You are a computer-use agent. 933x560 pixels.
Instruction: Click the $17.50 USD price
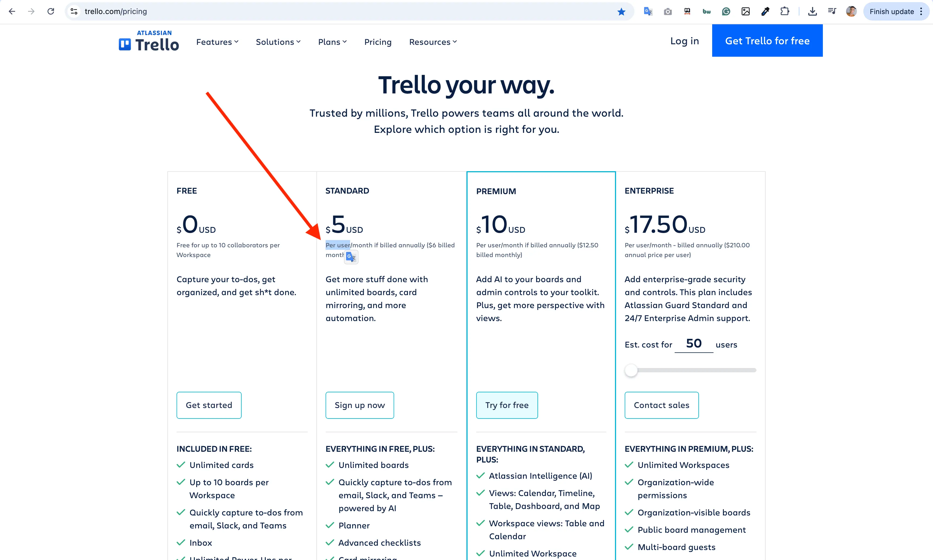pos(665,225)
